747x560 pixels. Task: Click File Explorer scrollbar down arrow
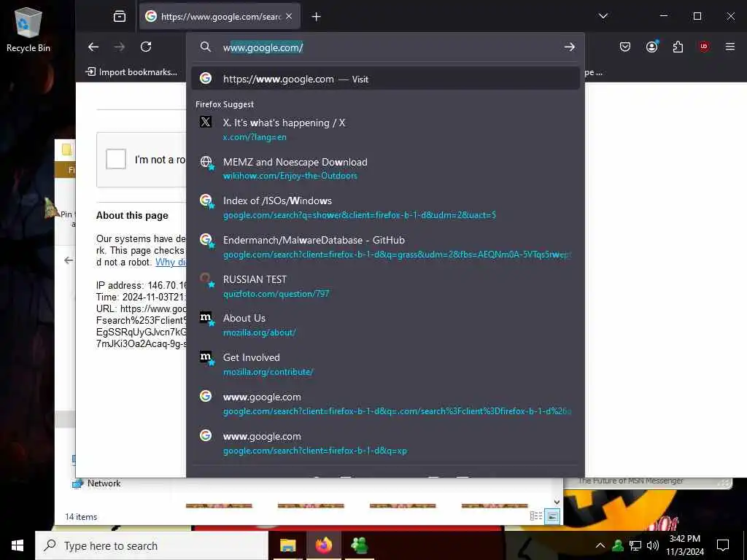[557, 502]
